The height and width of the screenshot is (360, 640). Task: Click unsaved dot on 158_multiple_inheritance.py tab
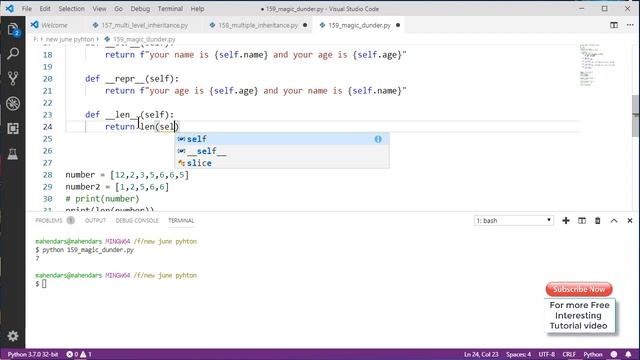point(304,25)
